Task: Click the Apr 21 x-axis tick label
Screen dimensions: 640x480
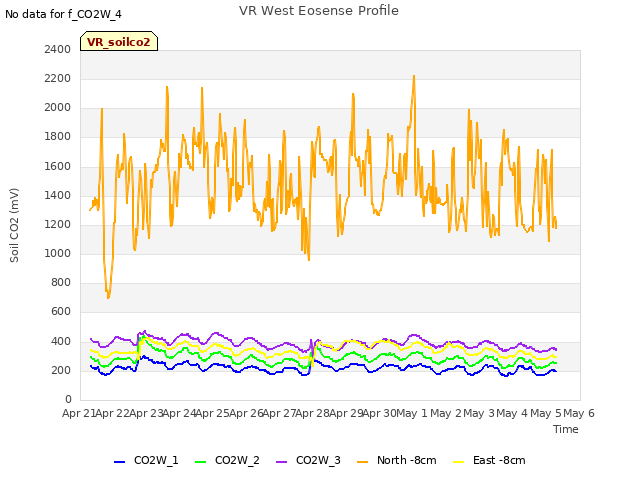Action: pyautogui.click(x=79, y=413)
